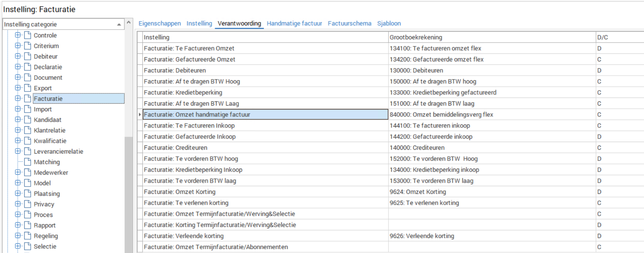The height and width of the screenshot is (253, 644).
Task: Click the page icon next to Medewerker
Action: pos(27,172)
